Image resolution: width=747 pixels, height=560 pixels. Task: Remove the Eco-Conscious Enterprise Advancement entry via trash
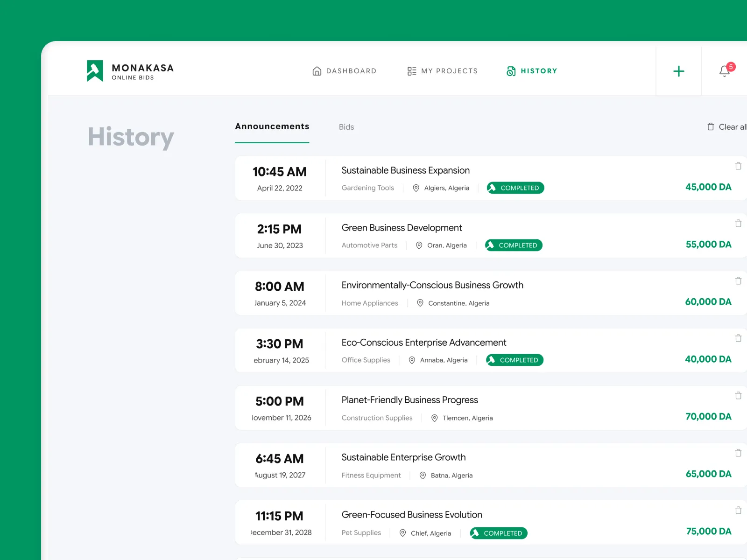[738, 338]
